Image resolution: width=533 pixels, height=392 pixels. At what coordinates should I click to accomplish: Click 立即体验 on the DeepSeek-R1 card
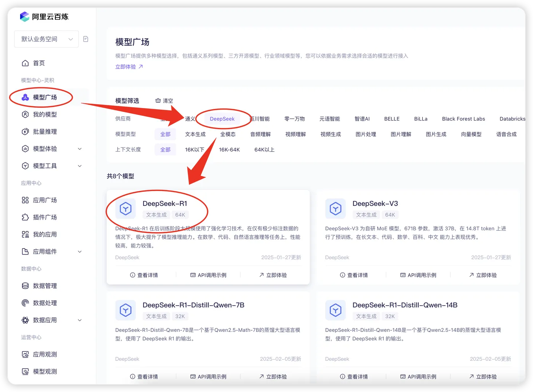273,275
